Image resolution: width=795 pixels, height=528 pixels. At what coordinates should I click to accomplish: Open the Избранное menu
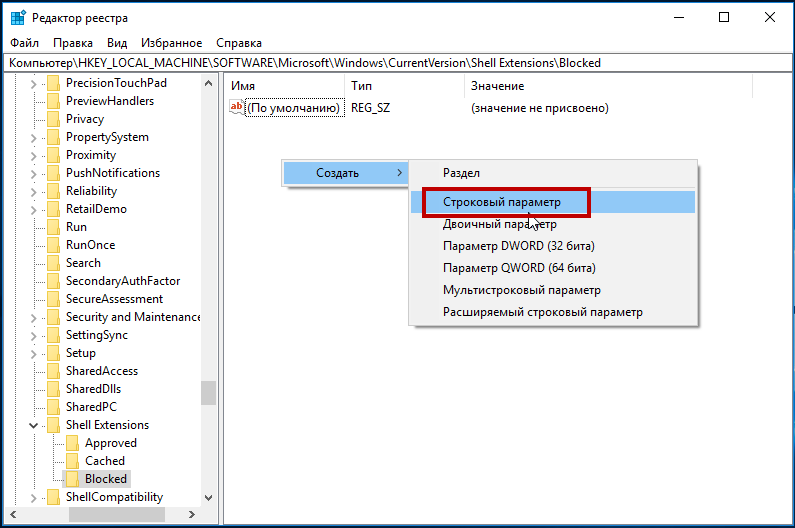171,43
